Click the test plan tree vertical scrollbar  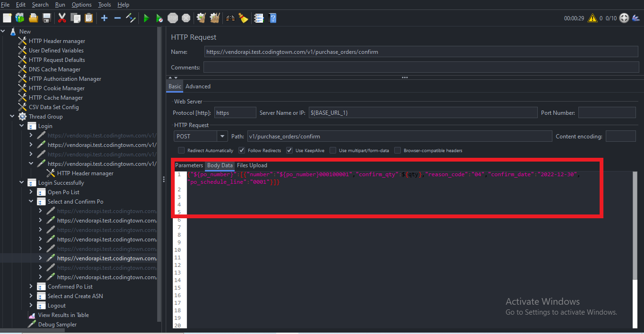click(x=159, y=175)
